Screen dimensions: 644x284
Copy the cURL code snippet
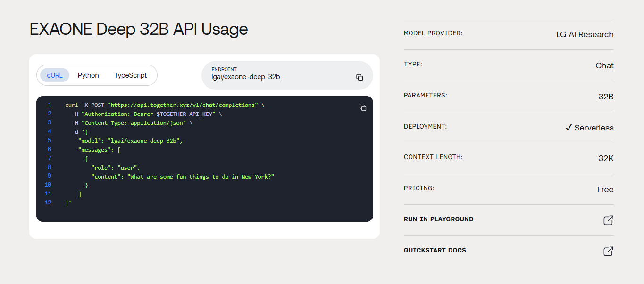(x=363, y=108)
